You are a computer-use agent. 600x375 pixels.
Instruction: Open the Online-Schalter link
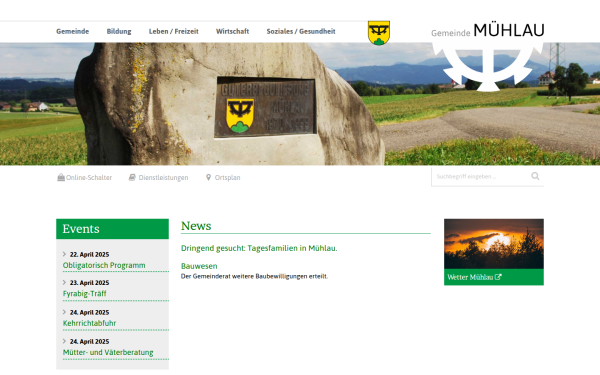click(x=89, y=178)
